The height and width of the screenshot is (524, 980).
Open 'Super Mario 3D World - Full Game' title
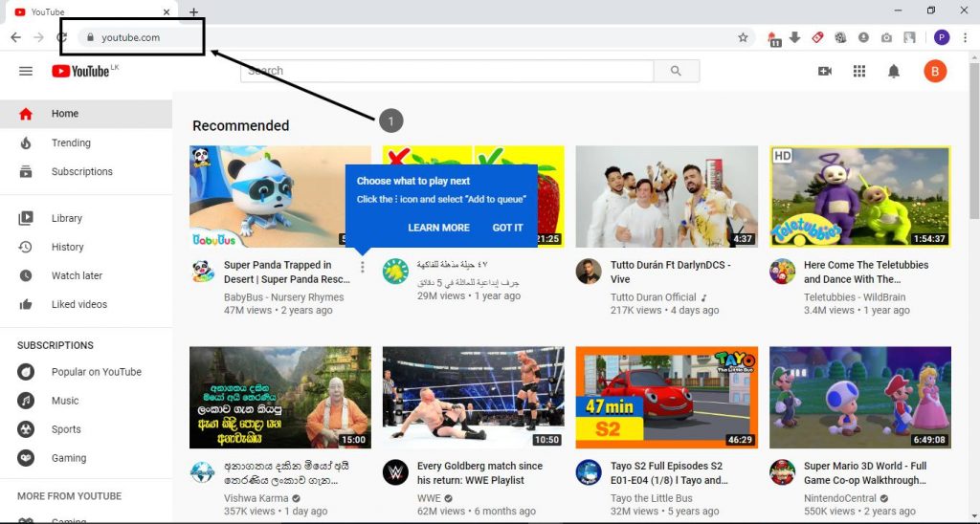(x=865, y=473)
